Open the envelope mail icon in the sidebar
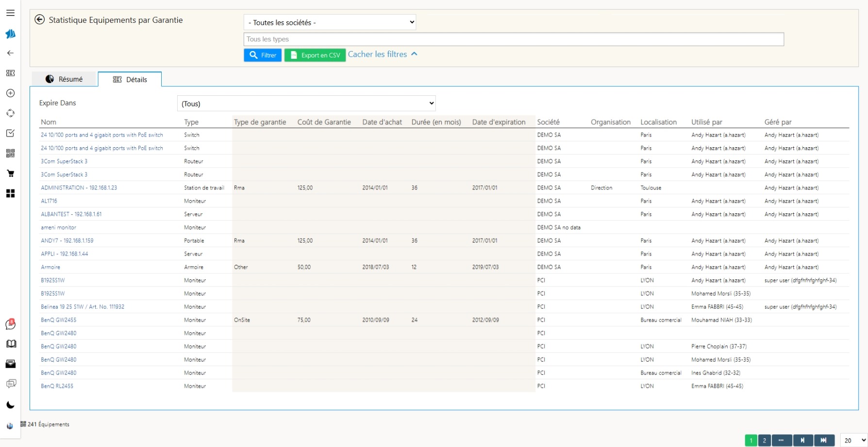The height and width of the screenshot is (447, 868). [10, 364]
